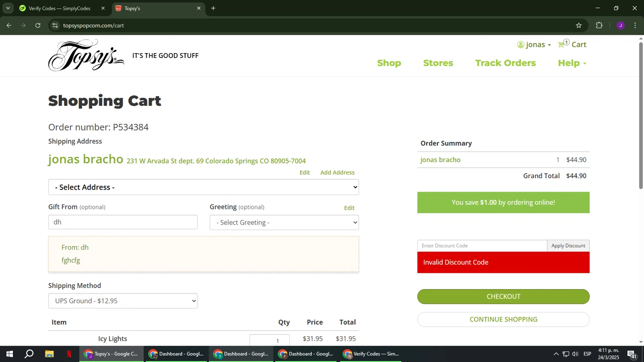Click CONTINUE SHOPPING button
The width and height of the screenshot is (644, 362).
[503, 319]
